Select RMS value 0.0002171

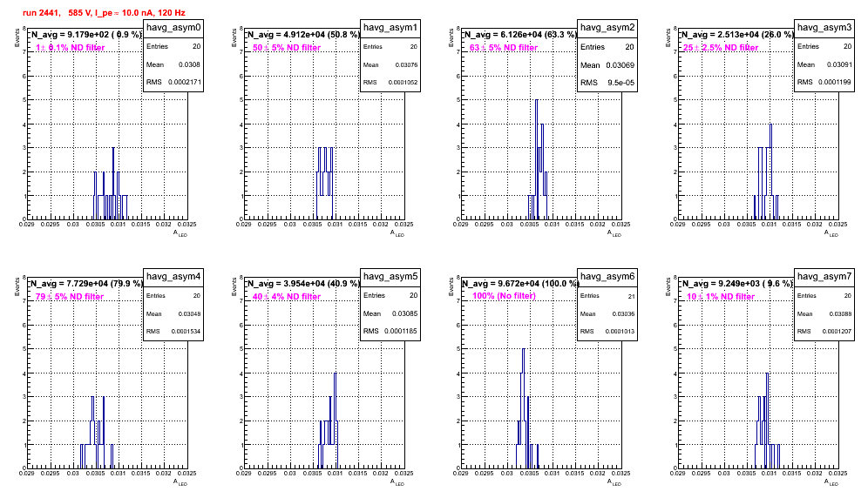click(x=185, y=82)
